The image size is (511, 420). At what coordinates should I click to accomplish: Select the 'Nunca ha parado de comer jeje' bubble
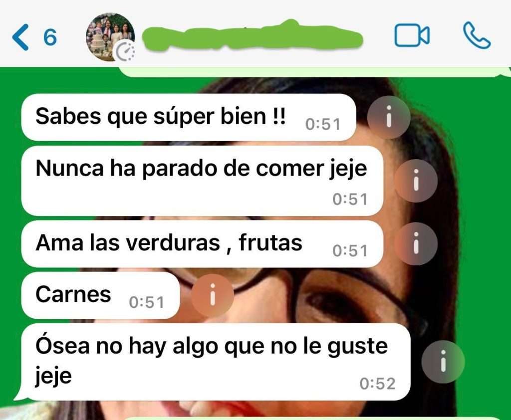coord(202,181)
